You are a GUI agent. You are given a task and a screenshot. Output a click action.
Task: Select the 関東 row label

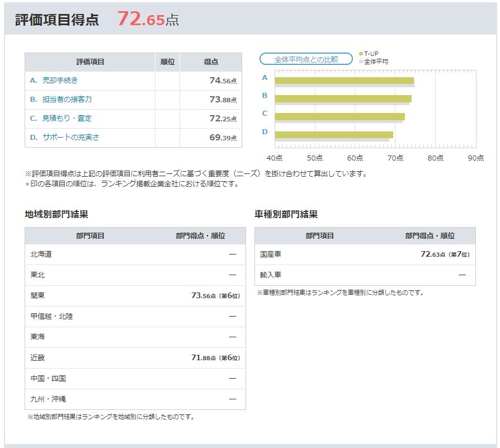pos(37,295)
